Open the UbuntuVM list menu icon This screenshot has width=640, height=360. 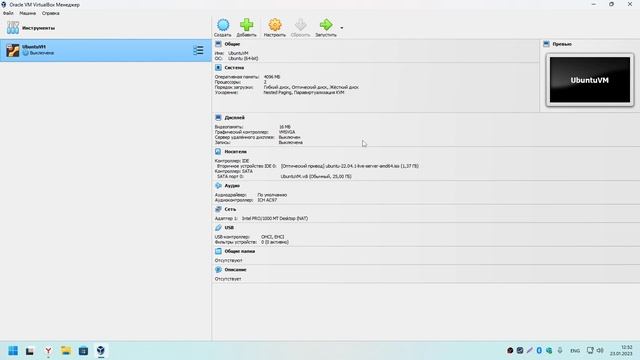click(198, 50)
